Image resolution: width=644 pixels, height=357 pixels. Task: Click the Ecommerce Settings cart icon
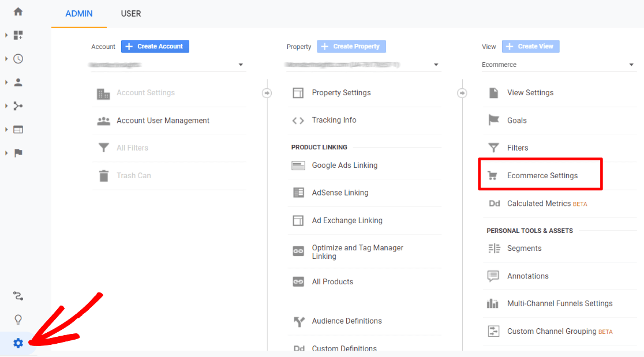coord(492,176)
